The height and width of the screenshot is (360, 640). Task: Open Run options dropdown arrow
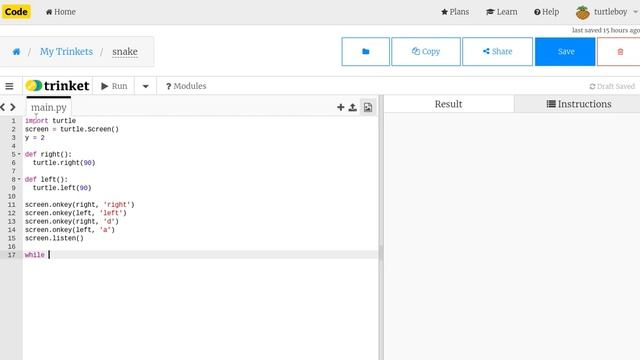coord(145,86)
